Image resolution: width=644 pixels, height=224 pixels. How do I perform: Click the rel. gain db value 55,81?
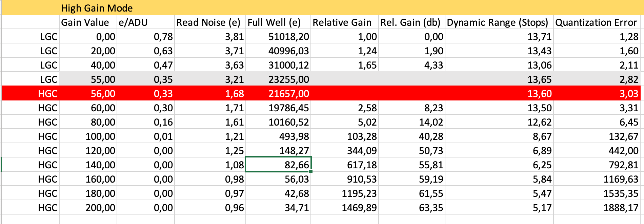pos(412,165)
